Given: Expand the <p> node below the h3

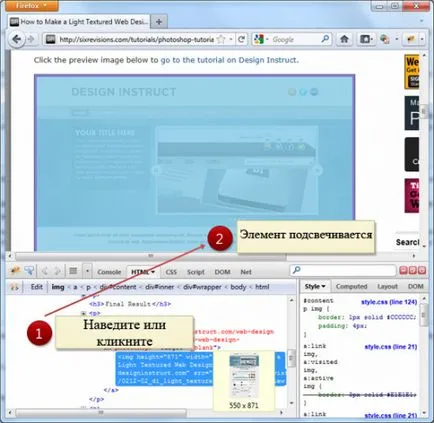Looking at the screenshot, I should click(83, 313).
